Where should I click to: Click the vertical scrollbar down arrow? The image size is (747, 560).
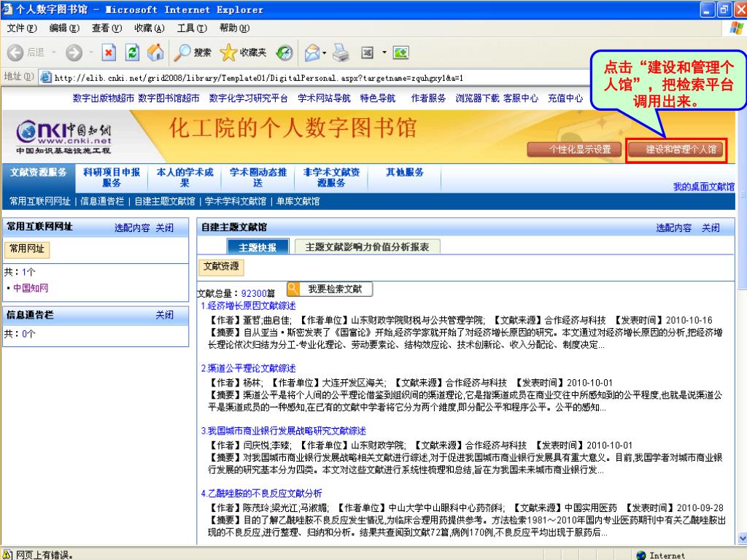tap(742, 539)
